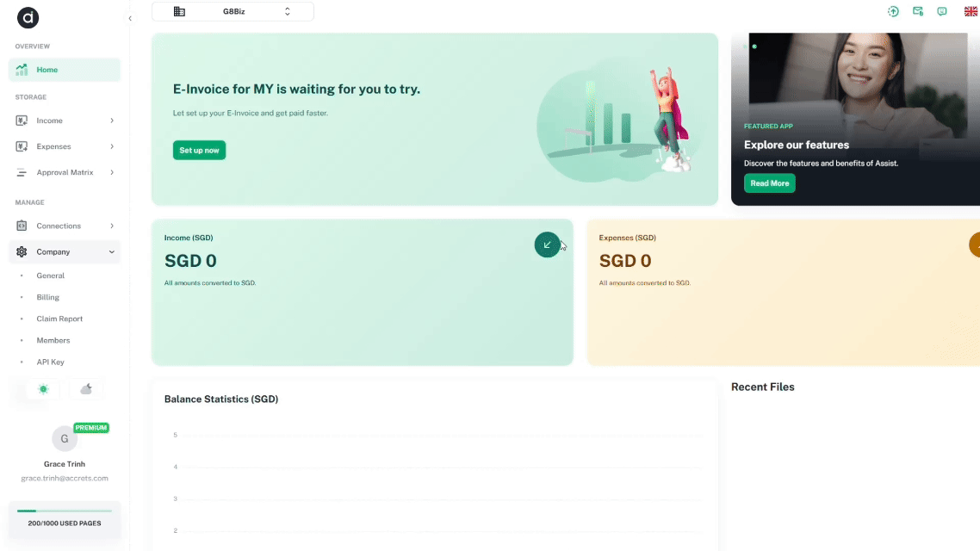Open the Members submenu item

tap(53, 340)
